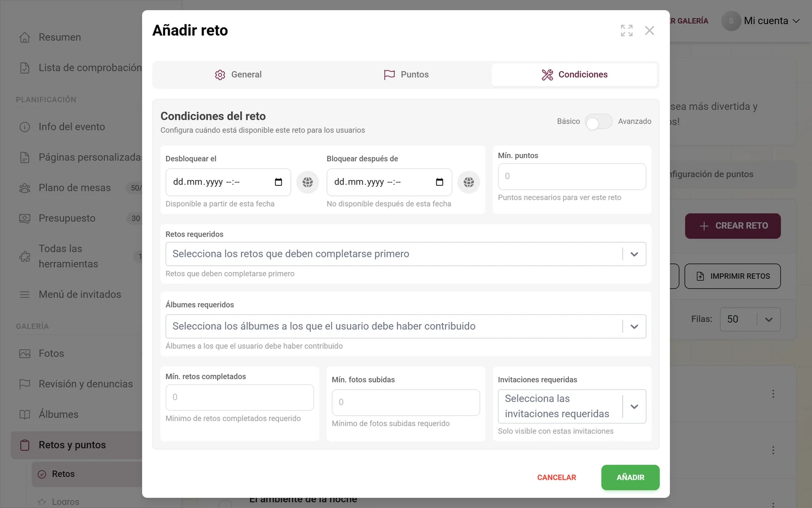
Task: Select the Condiciones tab
Action: [574, 75]
